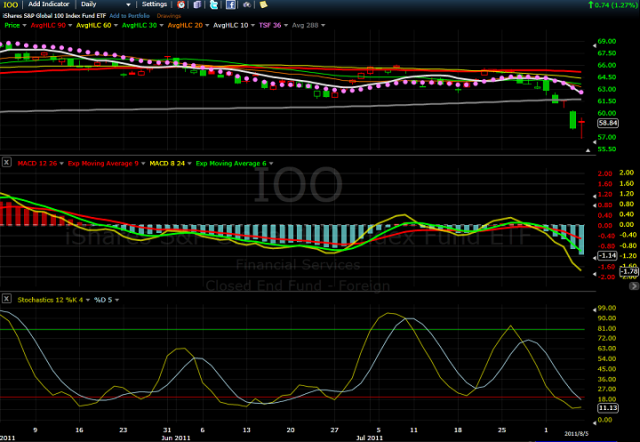This screenshot has height=442, width=640.
Task: Click Add to Portfolio link
Action: [129, 16]
